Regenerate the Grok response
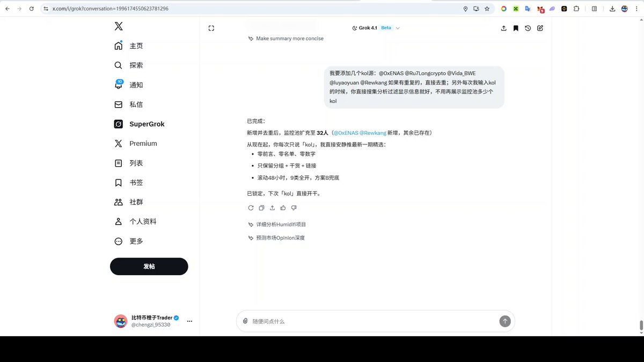This screenshot has width=644, height=362. pyautogui.click(x=251, y=208)
